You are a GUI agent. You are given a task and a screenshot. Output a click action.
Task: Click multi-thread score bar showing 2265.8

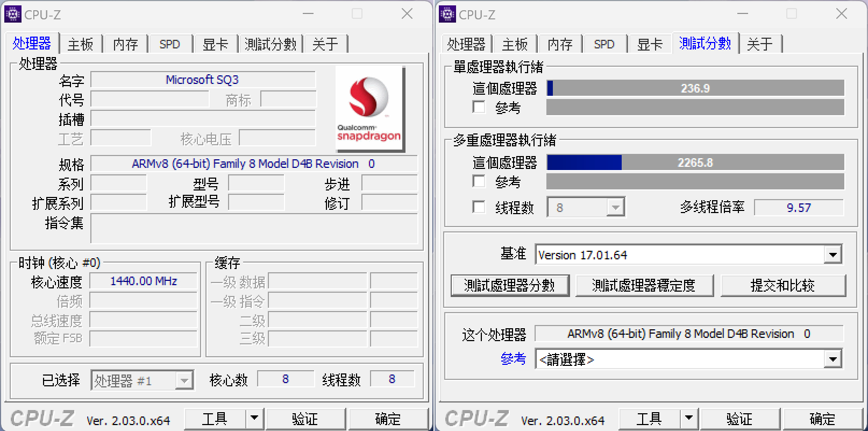[695, 162]
